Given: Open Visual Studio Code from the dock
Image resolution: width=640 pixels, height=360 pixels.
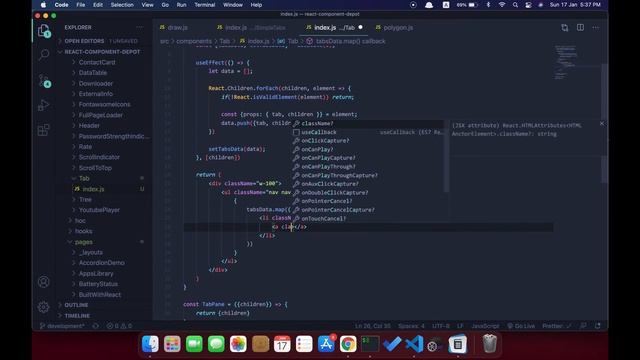Looking at the screenshot, I should (x=414, y=344).
